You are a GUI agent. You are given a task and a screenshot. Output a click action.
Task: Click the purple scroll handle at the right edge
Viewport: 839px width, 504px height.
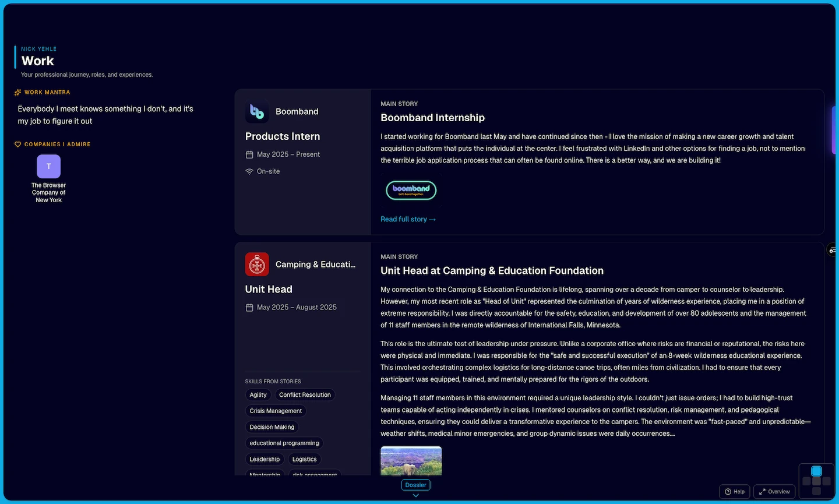pyautogui.click(x=834, y=129)
